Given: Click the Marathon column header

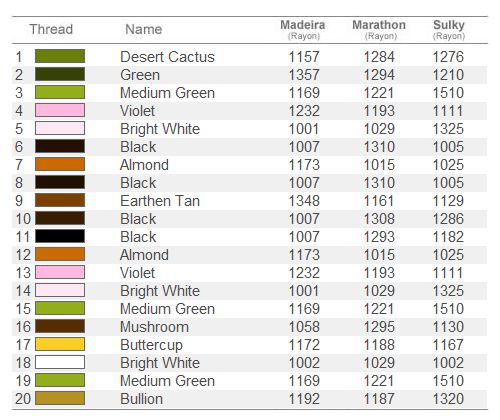Looking at the screenshot, I should (x=379, y=29).
